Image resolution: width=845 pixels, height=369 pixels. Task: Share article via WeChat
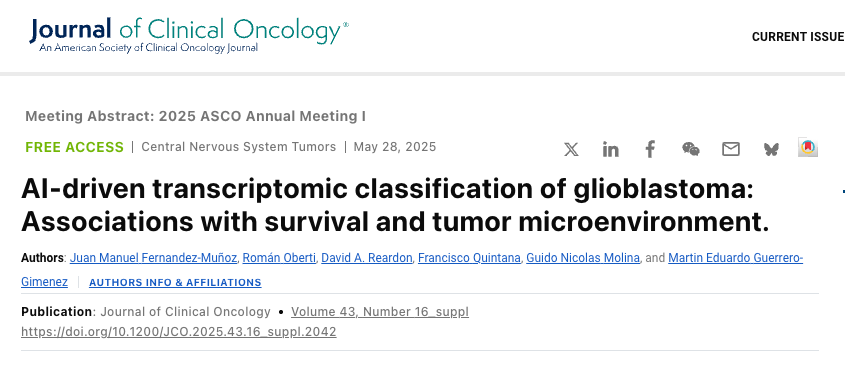691,149
